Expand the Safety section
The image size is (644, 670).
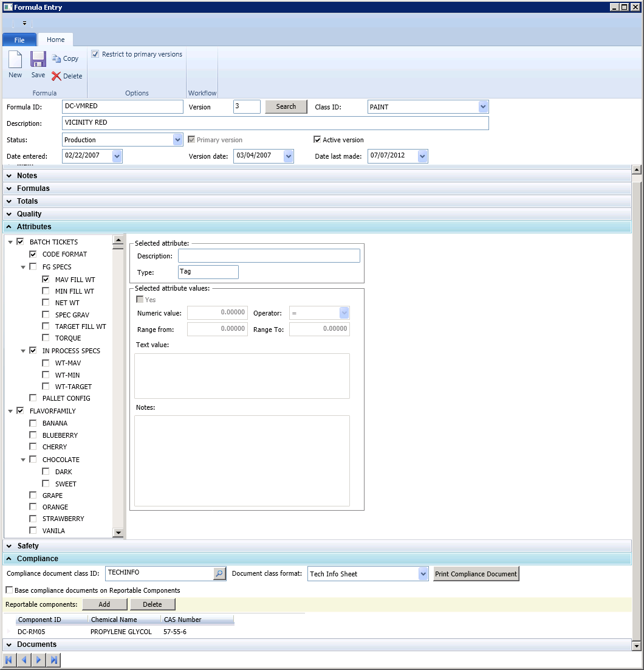pyautogui.click(x=27, y=546)
